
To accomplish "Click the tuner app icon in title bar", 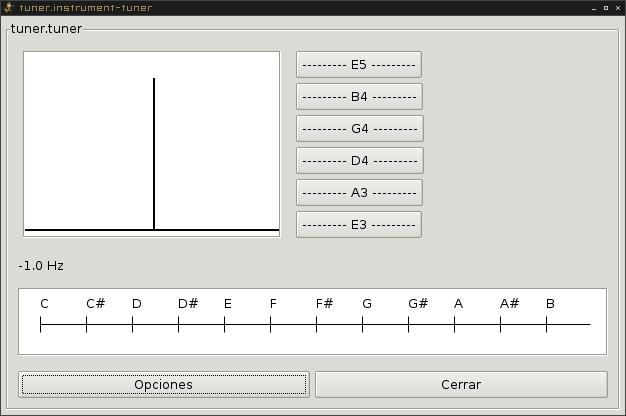I will (8, 7).
